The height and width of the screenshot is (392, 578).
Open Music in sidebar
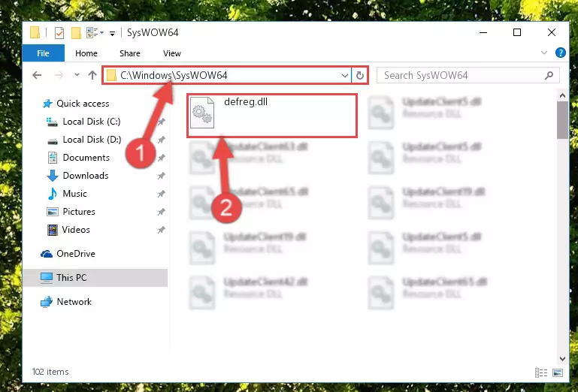coord(74,194)
